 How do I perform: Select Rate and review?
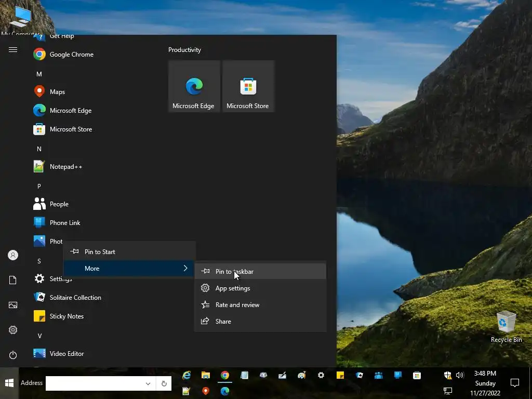pyautogui.click(x=260, y=304)
